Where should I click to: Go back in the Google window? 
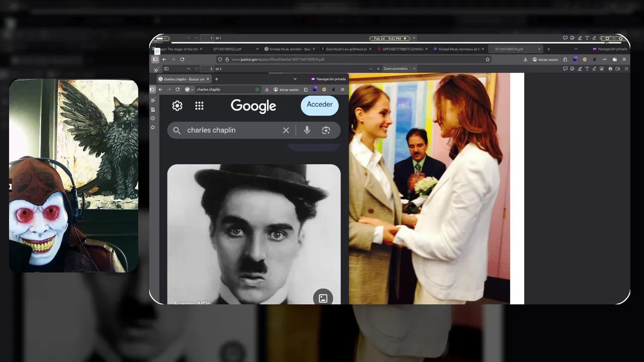click(x=160, y=89)
